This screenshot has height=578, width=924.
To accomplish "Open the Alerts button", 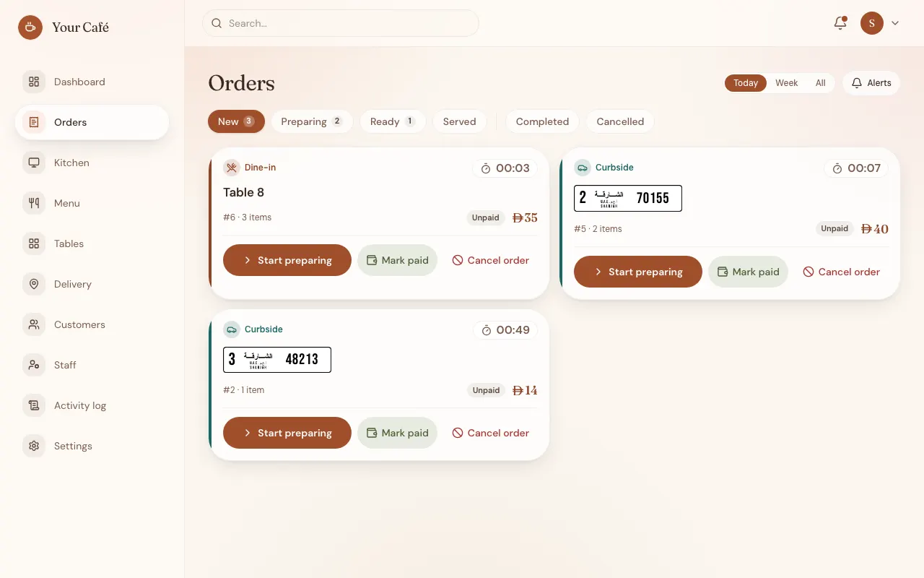I will click(871, 83).
